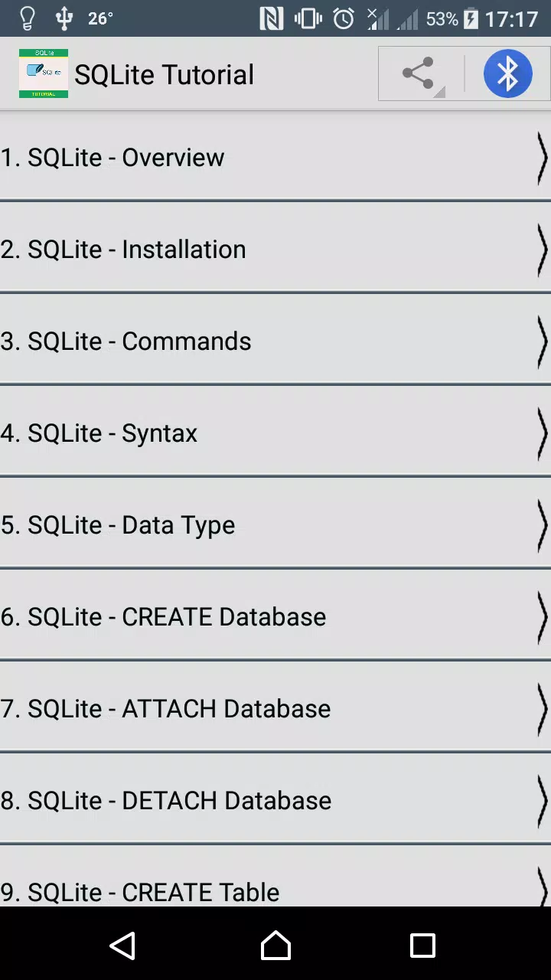Open chapter 4 SQLite - Syntax
The width and height of the screenshot is (551, 980).
275,433
